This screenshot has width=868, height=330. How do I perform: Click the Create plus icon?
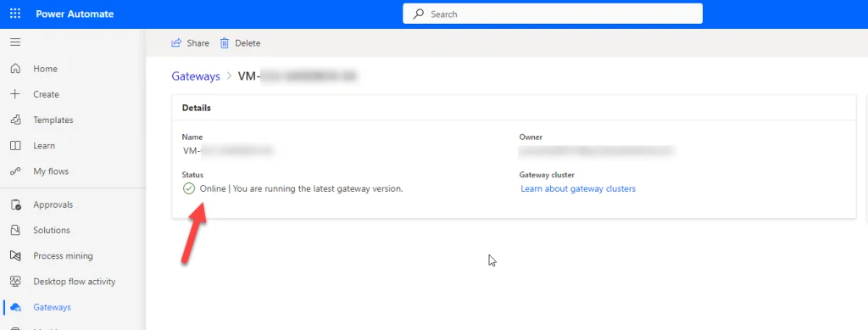tap(15, 94)
